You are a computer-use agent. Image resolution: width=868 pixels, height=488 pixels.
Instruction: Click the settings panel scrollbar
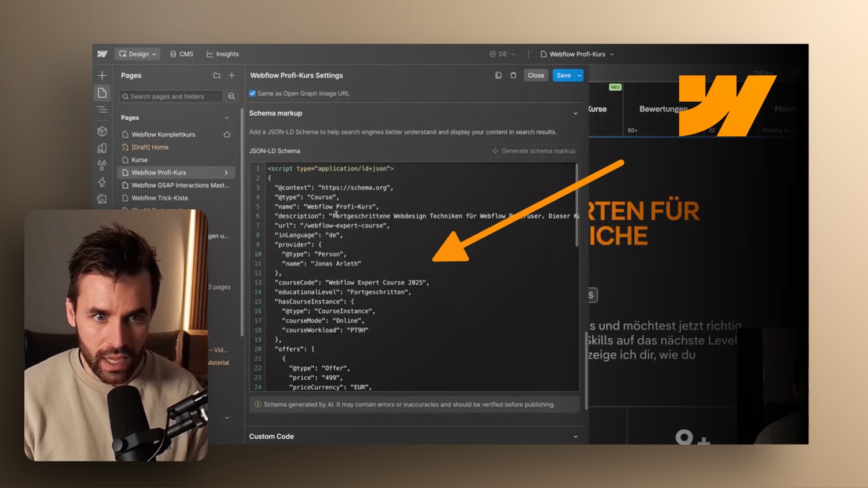click(x=586, y=370)
